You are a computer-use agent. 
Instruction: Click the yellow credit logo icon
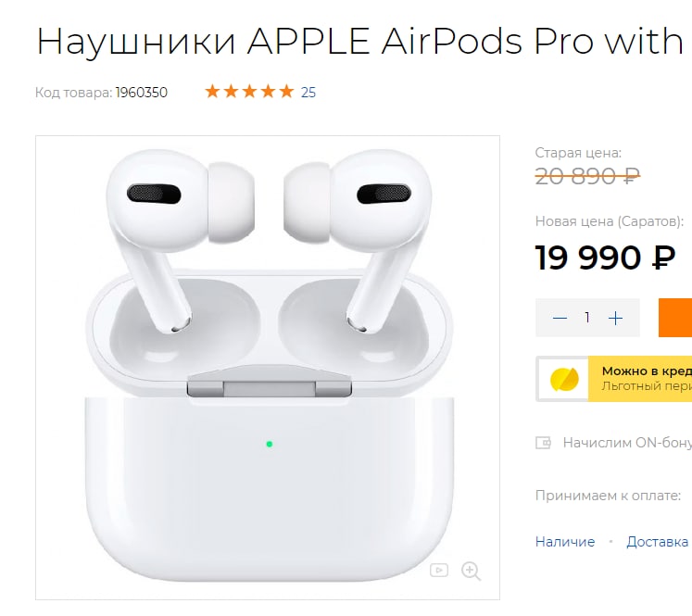(564, 379)
